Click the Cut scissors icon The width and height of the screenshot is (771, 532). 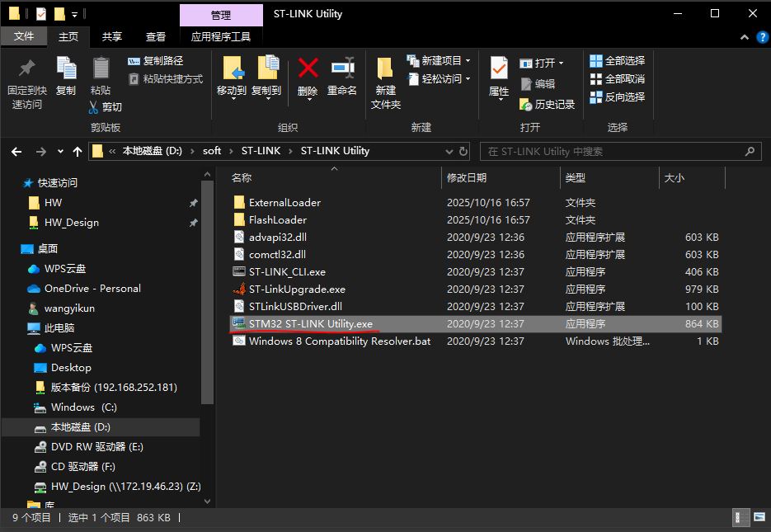click(93, 106)
